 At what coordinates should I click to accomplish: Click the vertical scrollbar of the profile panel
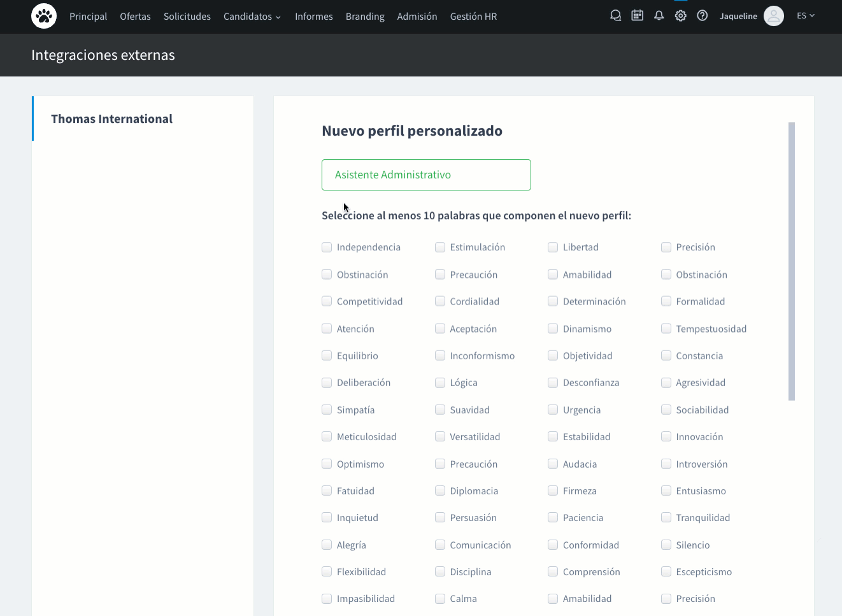pyautogui.click(x=792, y=261)
